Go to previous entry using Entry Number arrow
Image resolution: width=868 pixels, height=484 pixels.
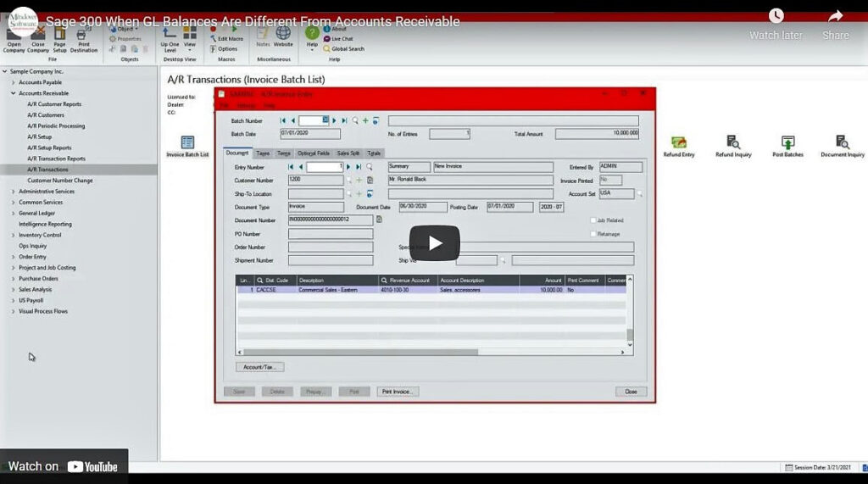coord(301,167)
